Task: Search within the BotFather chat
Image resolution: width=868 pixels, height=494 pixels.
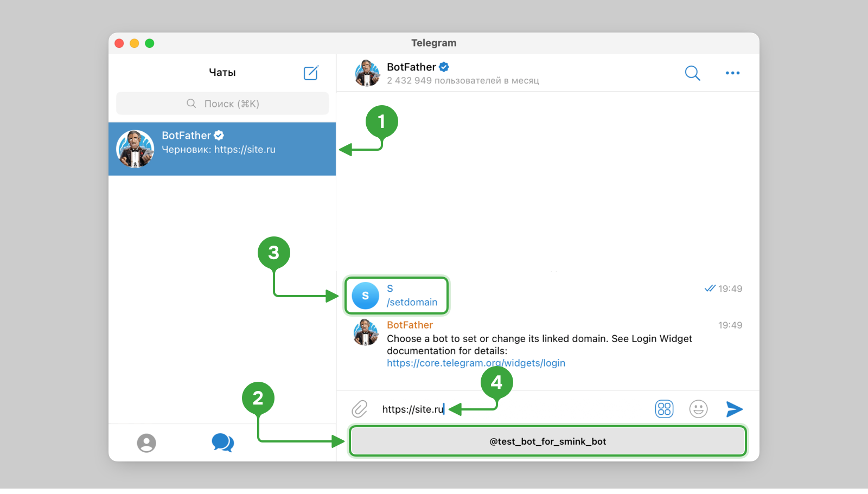Action: (x=692, y=73)
